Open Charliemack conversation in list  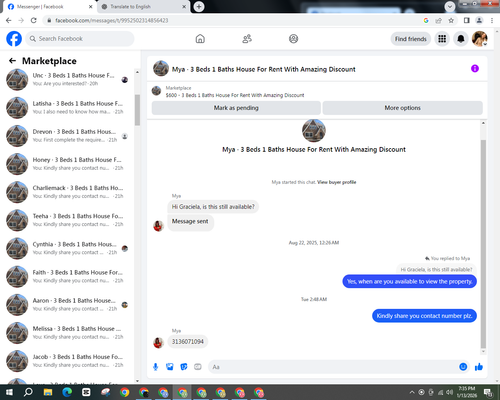click(67, 192)
